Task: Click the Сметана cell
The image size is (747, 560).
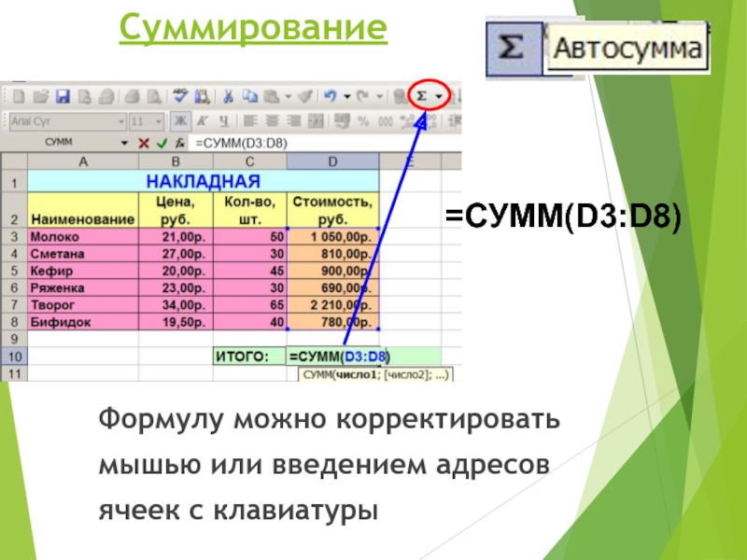Action: [x=83, y=254]
